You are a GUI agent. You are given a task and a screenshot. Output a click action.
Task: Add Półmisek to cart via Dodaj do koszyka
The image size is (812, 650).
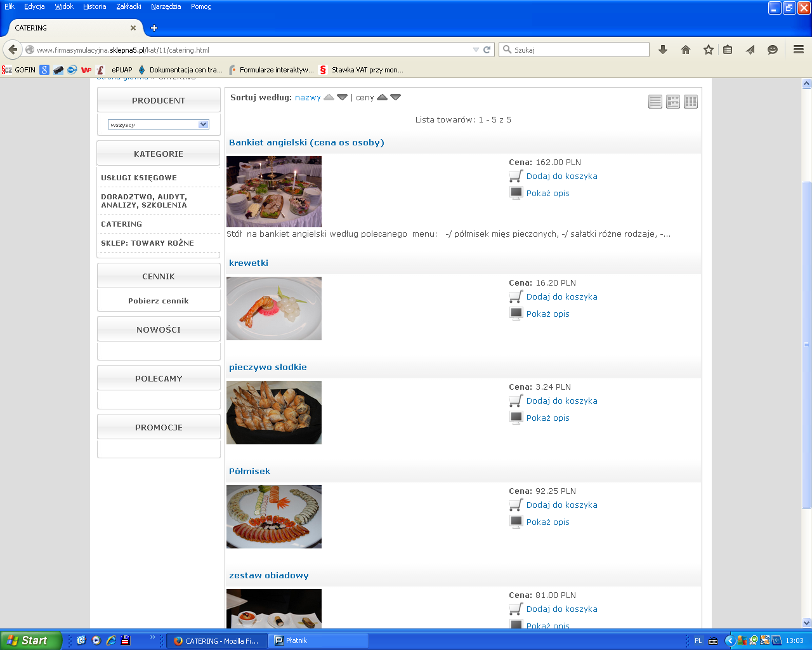pos(562,505)
